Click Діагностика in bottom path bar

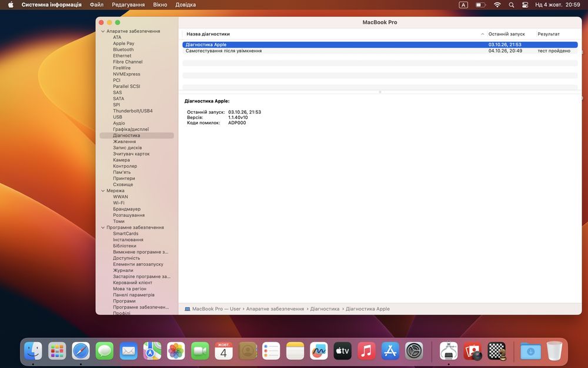(325, 309)
